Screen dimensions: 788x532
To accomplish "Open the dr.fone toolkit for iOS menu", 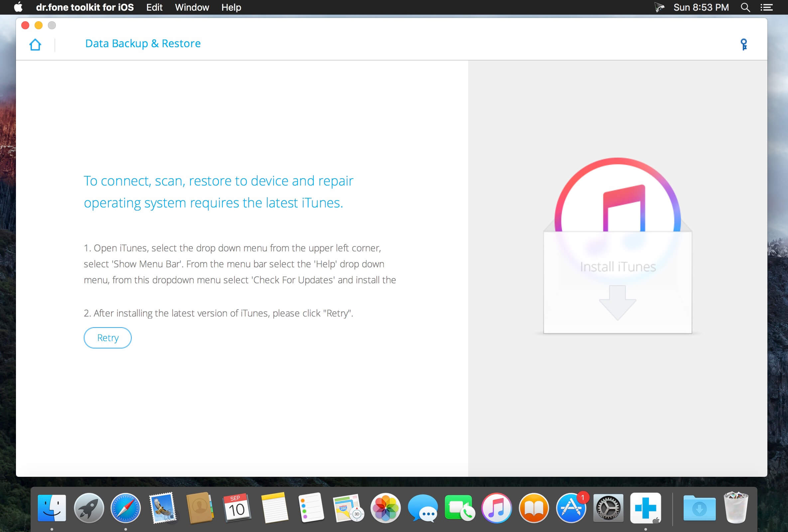I will (x=85, y=7).
